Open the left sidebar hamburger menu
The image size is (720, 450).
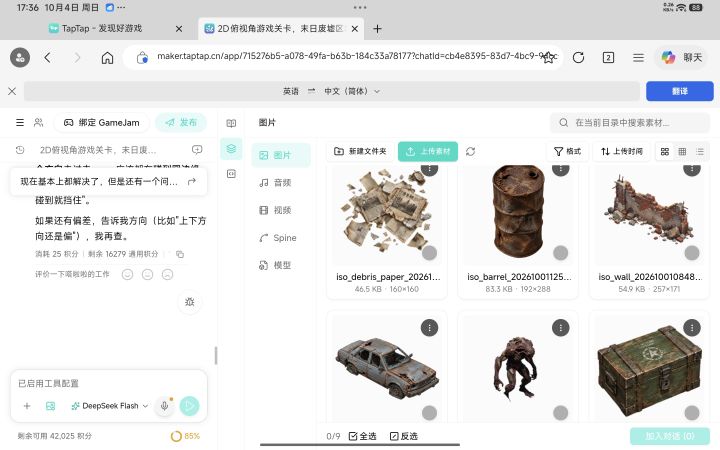pyautogui.click(x=20, y=122)
